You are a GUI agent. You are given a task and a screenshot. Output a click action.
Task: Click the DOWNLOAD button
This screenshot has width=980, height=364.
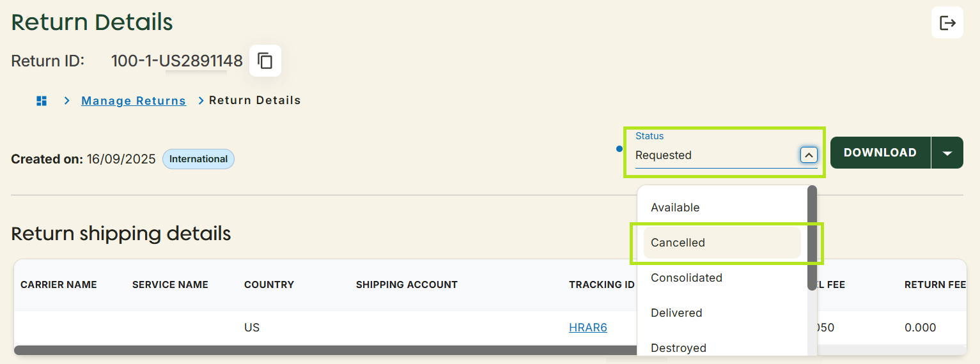(880, 153)
